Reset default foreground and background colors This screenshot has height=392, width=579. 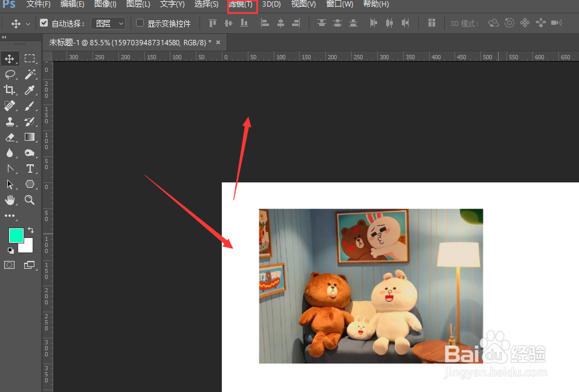click(11, 251)
